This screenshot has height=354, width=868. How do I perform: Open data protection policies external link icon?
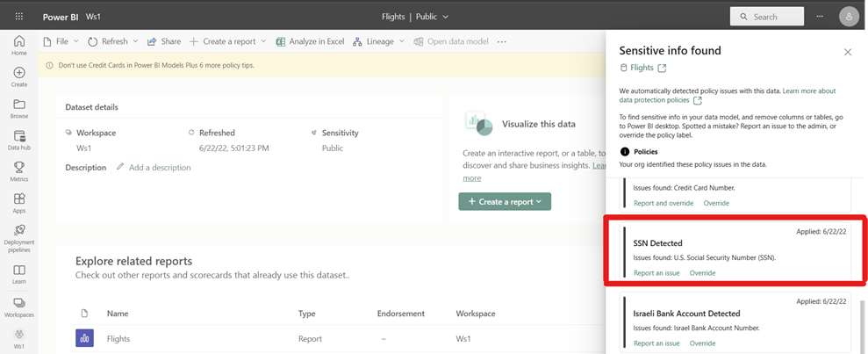(x=698, y=100)
